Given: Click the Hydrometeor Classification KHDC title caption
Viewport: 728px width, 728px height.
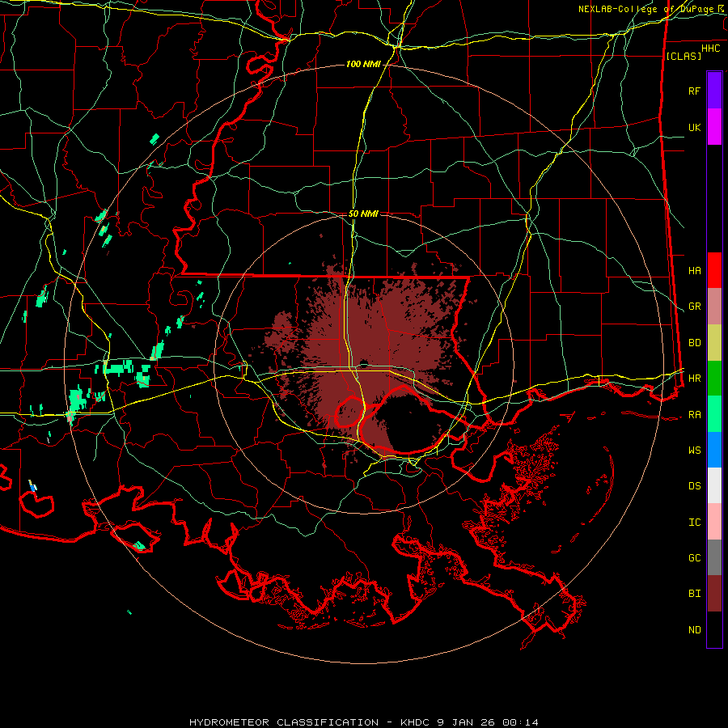Looking at the screenshot, I should [364, 722].
